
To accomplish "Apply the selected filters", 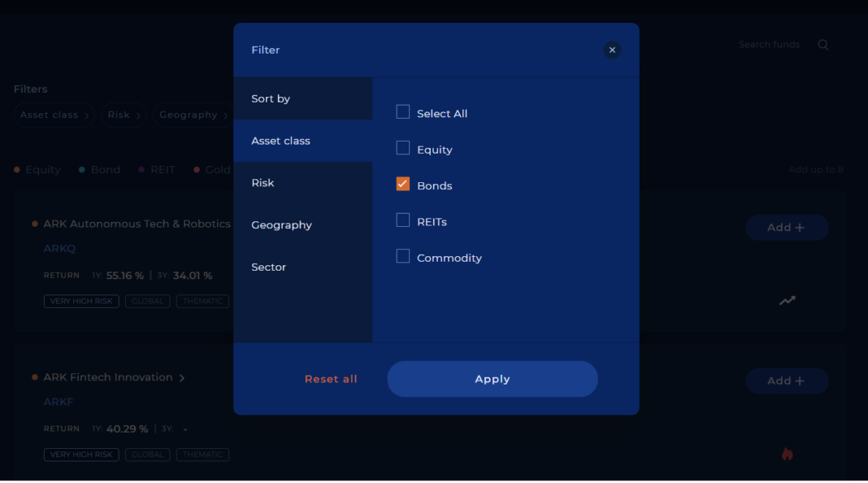I will pos(492,379).
